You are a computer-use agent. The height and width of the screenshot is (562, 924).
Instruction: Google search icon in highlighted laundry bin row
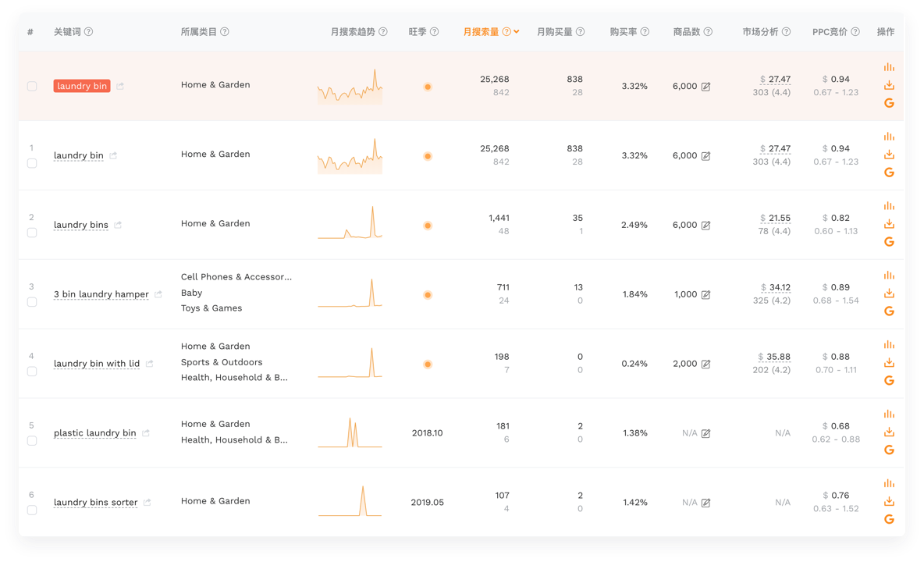pos(889,103)
